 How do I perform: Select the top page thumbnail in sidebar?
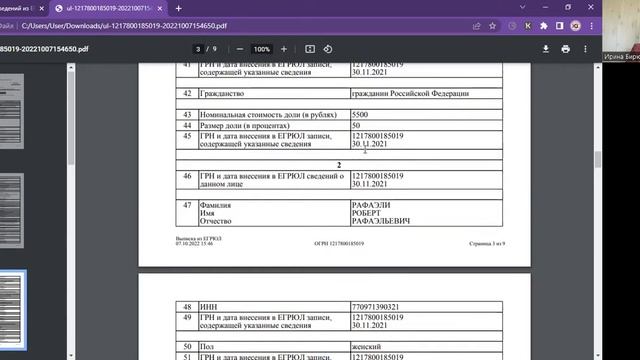point(12,111)
